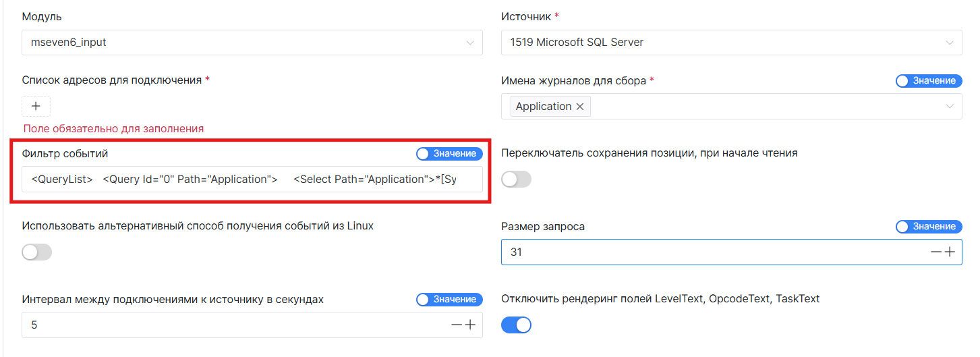The image size is (980, 357).
Task: Remove the Application tag with X
Action: coord(579,107)
